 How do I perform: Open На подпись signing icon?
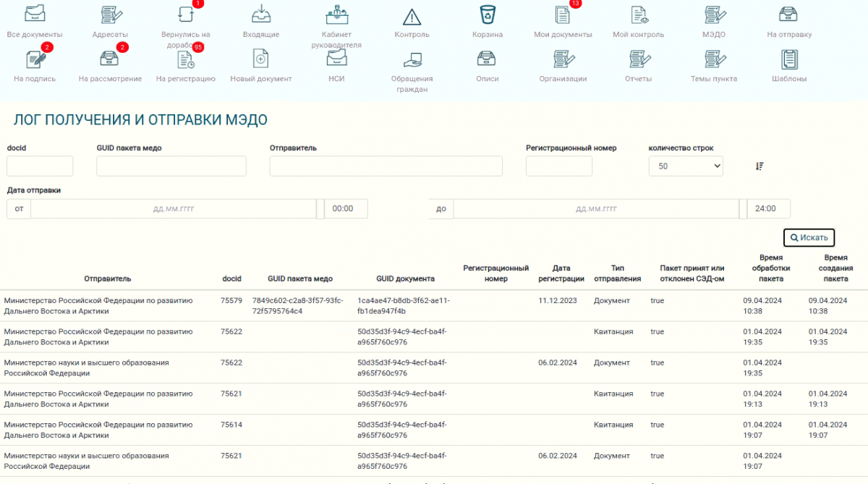click(34, 59)
